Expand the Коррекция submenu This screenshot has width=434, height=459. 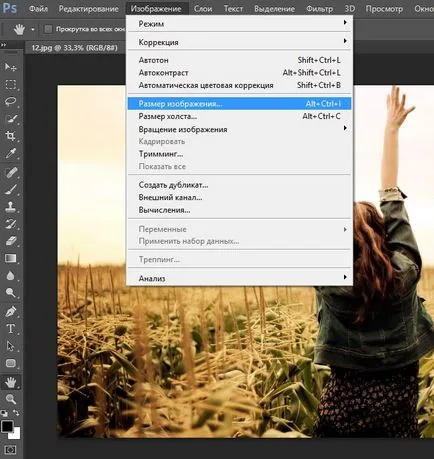click(x=239, y=42)
